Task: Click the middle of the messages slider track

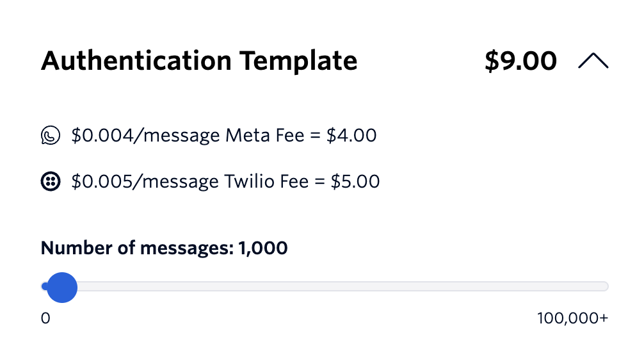Action: 325,286
